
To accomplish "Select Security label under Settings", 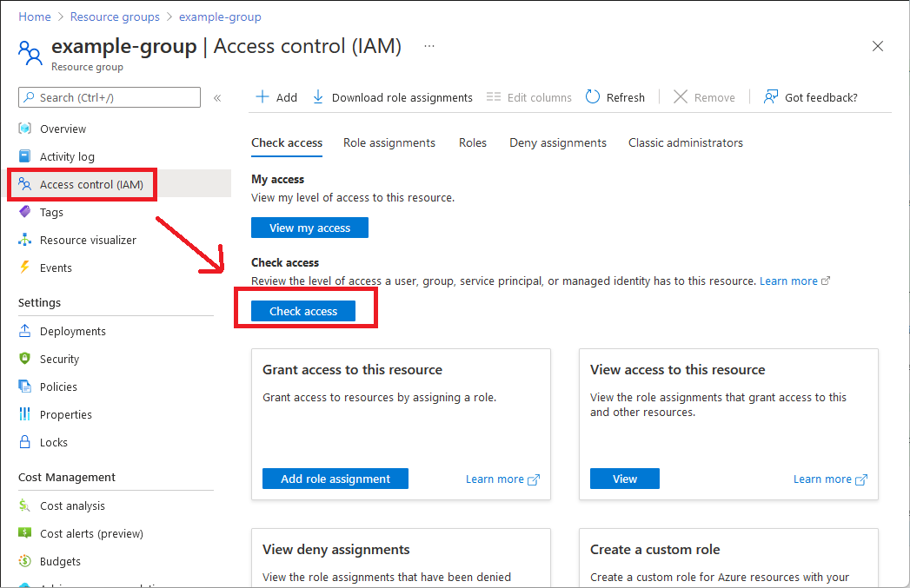I will [x=59, y=359].
